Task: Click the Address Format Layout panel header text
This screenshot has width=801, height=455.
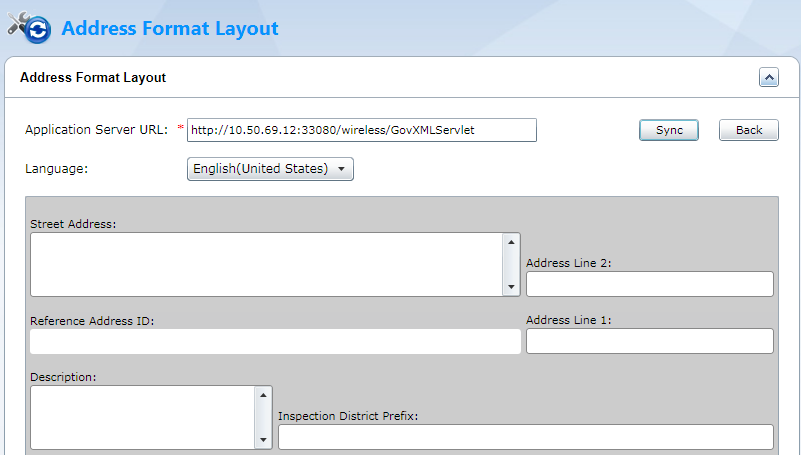Action: pyautogui.click(x=93, y=77)
